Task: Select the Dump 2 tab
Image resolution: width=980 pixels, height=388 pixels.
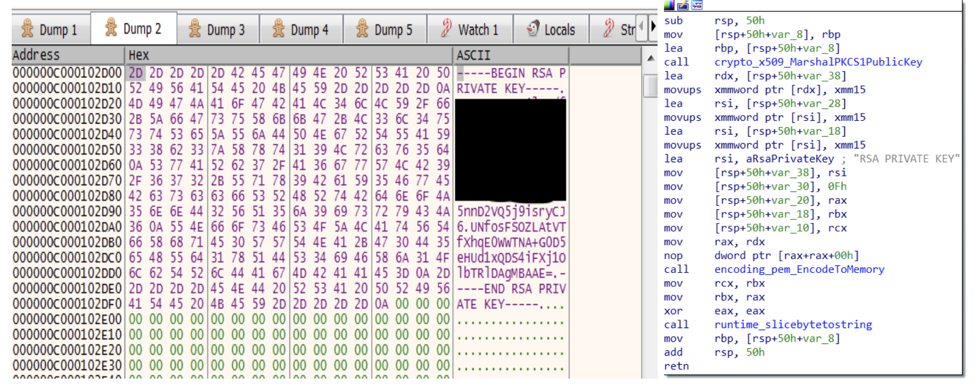Action: 133,28
